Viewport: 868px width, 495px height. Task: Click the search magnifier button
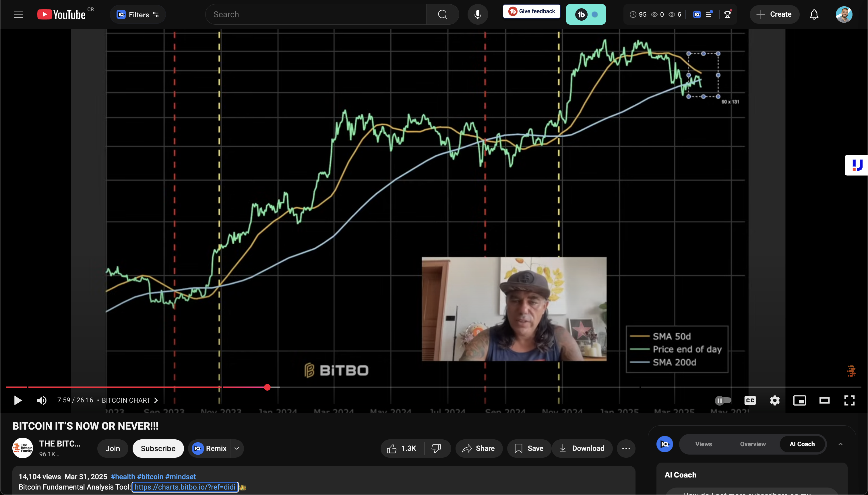(x=442, y=14)
